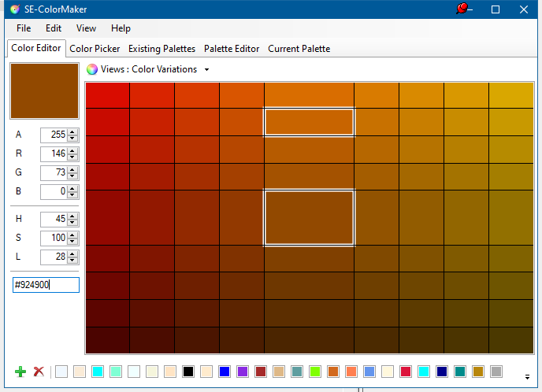Click the large brown current color preview

(x=44, y=91)
